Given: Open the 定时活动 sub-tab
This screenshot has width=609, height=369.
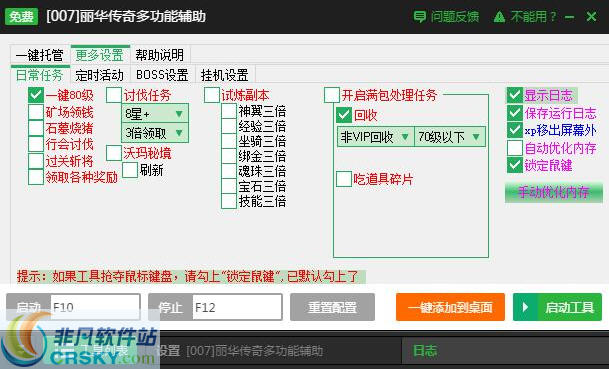Looking at the screenshot, I should click(x=100, y=75).
